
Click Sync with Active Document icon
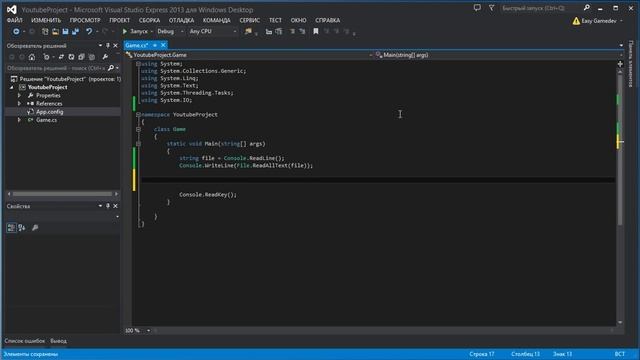(x=61, y=57)
